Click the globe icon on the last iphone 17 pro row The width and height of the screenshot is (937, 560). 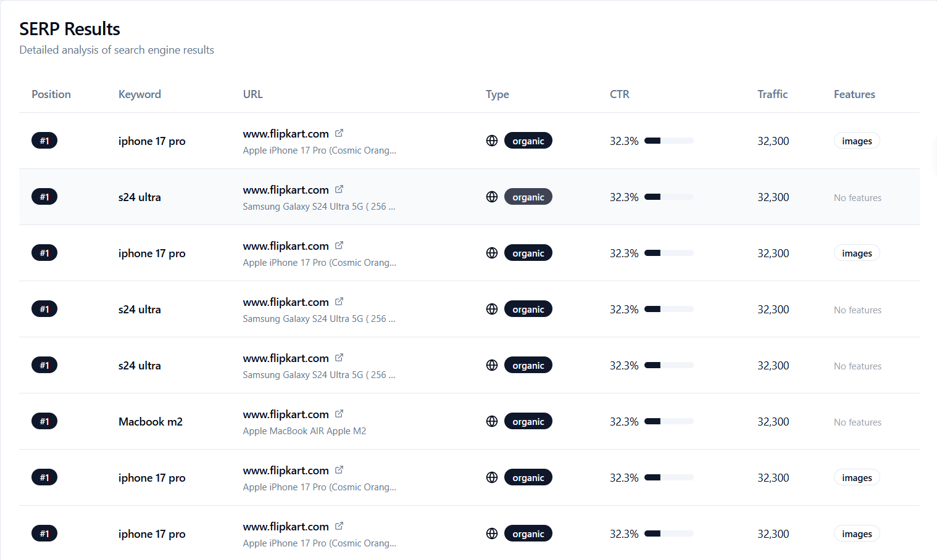(491, 533)
